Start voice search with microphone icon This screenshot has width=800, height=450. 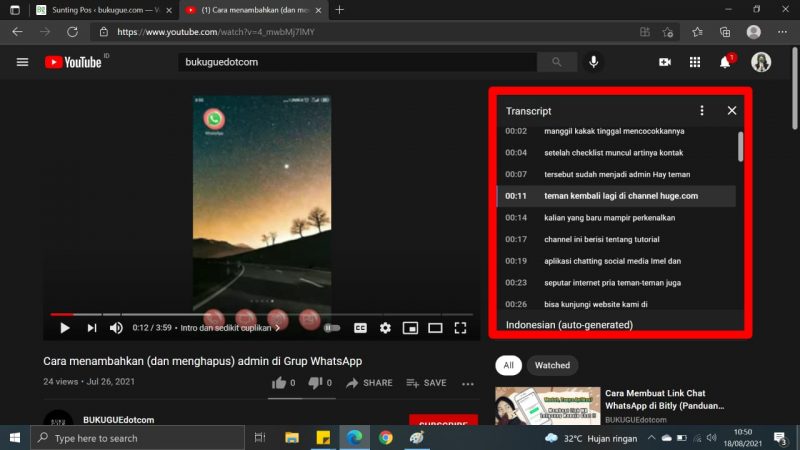click(593, 62)
